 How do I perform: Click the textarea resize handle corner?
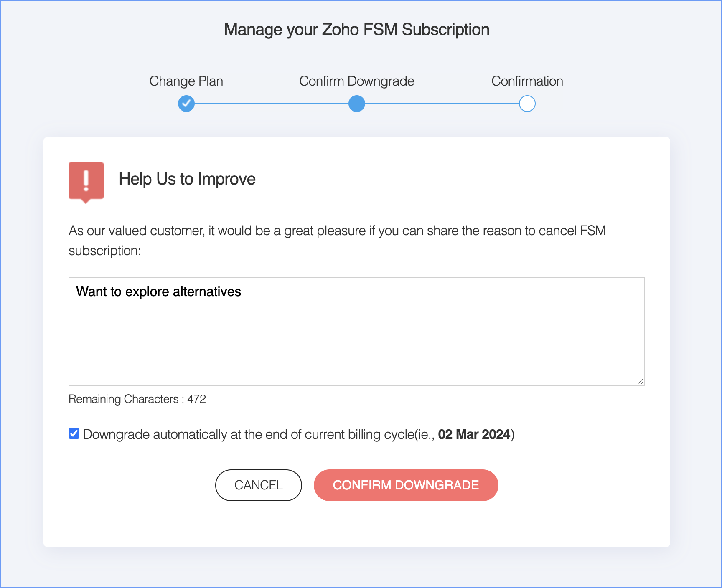click(640, 381)
